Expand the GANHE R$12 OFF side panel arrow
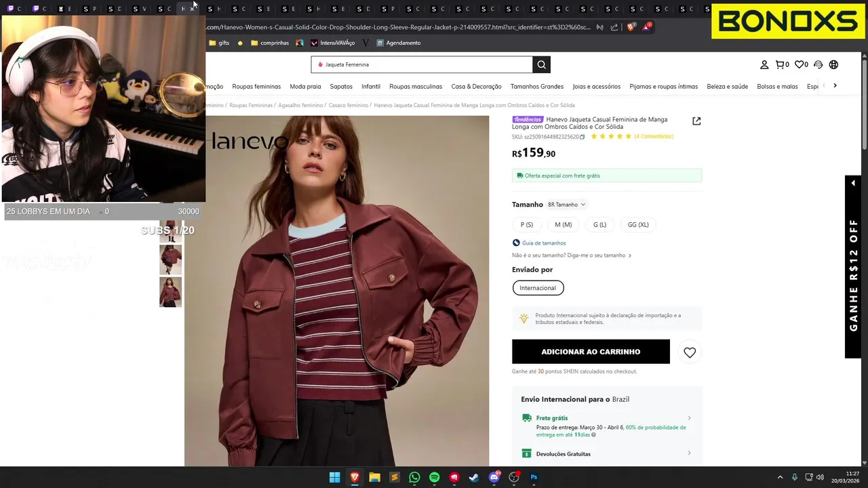Viewport: 868px width, 488px height. coord(853,184)
